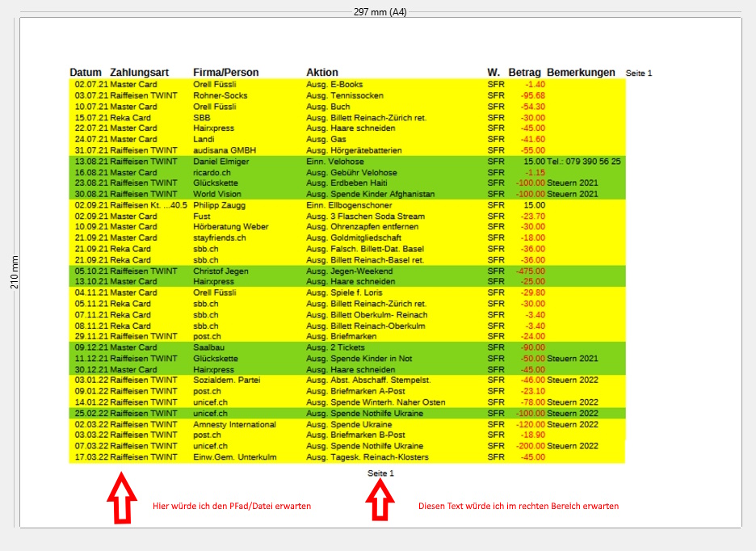Select the 'stayfriends.ch' cell

[x=220, y=238]
